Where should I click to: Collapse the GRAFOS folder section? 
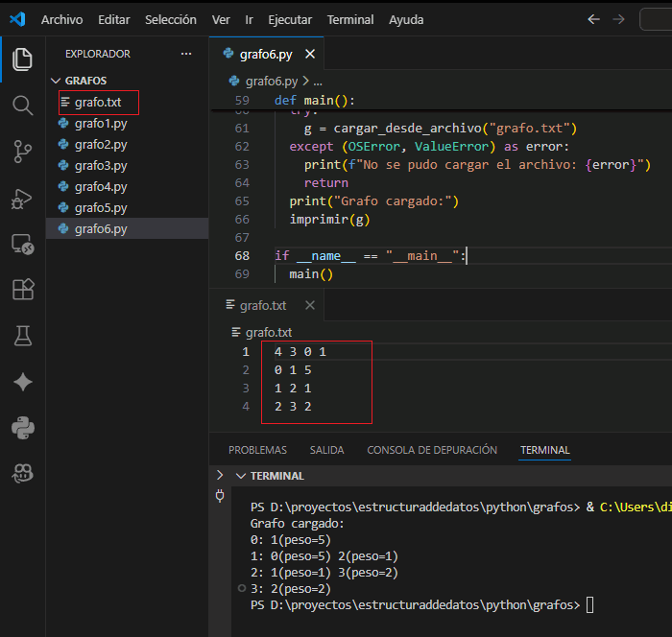[x=55, y=82]
